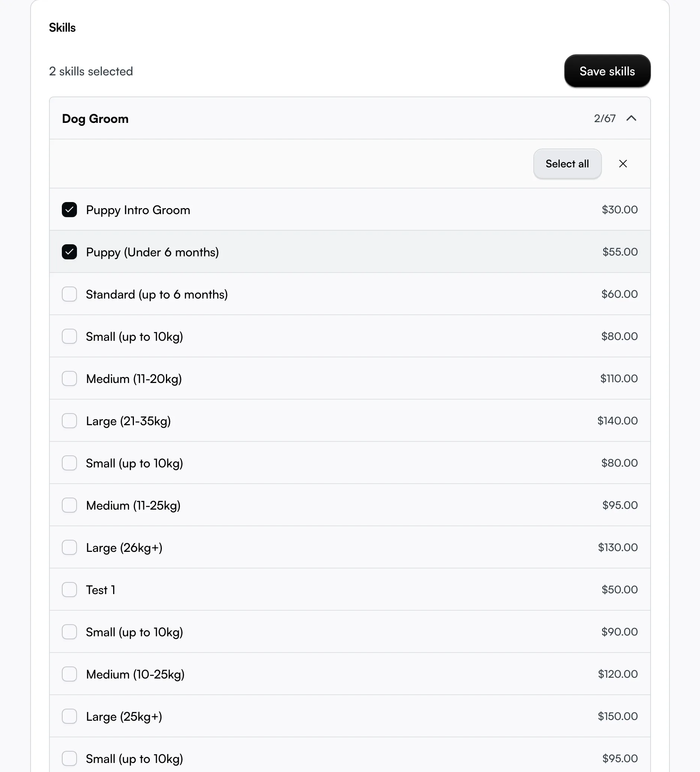700x772 pixels.
Task: Enable the Test 1 skill checkbox
Action: [69, 590]
